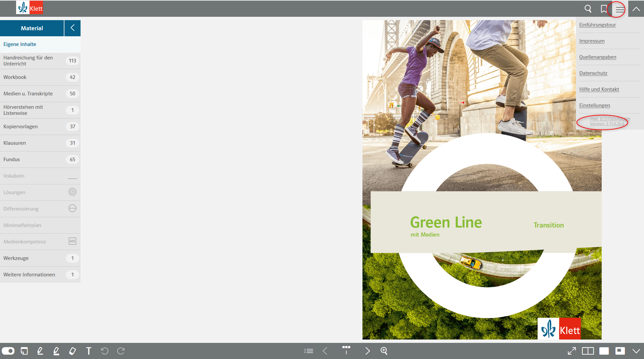Open the page overview navigator icon

click(x=346, y=350)
